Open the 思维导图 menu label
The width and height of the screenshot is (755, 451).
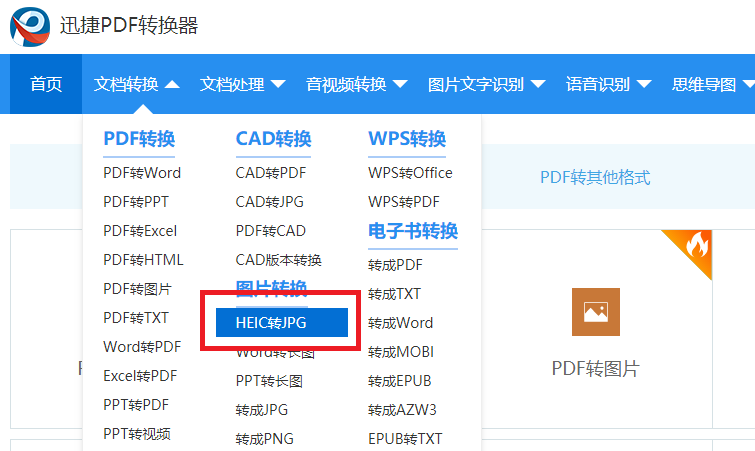pyautogui.click(x=704, y=84)
